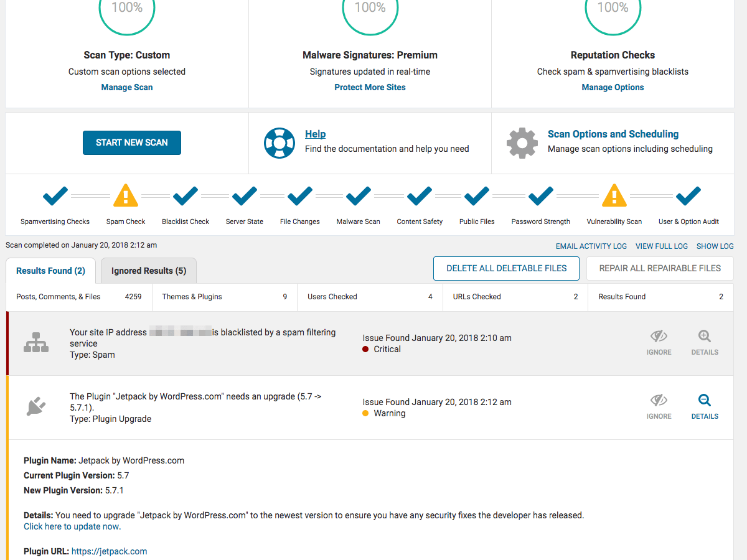This screenshot has height=560, width=747.
Task: Click the plug icon on the Jetpack warning row
Action: click(x=36, y=407)
